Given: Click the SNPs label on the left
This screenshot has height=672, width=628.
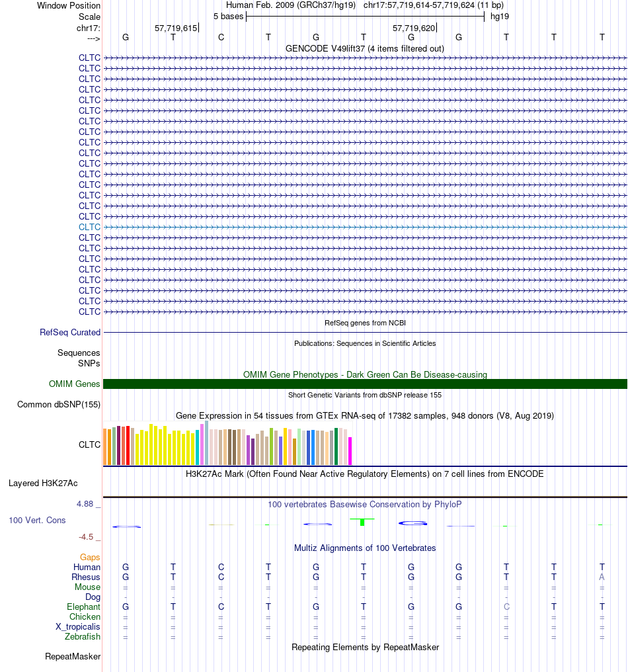Looking at the screenshot, I should click(89, 363).
